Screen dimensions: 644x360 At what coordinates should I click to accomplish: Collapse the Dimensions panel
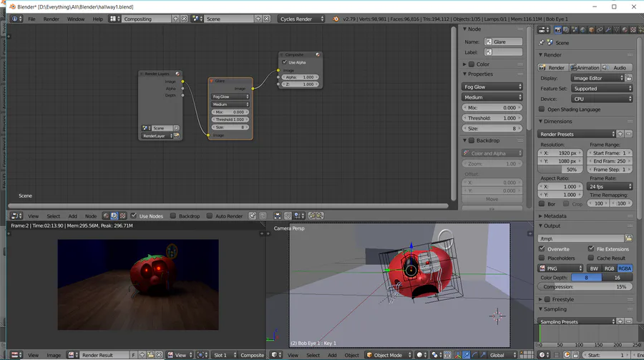pyautogui.click(x=558, y=122)
